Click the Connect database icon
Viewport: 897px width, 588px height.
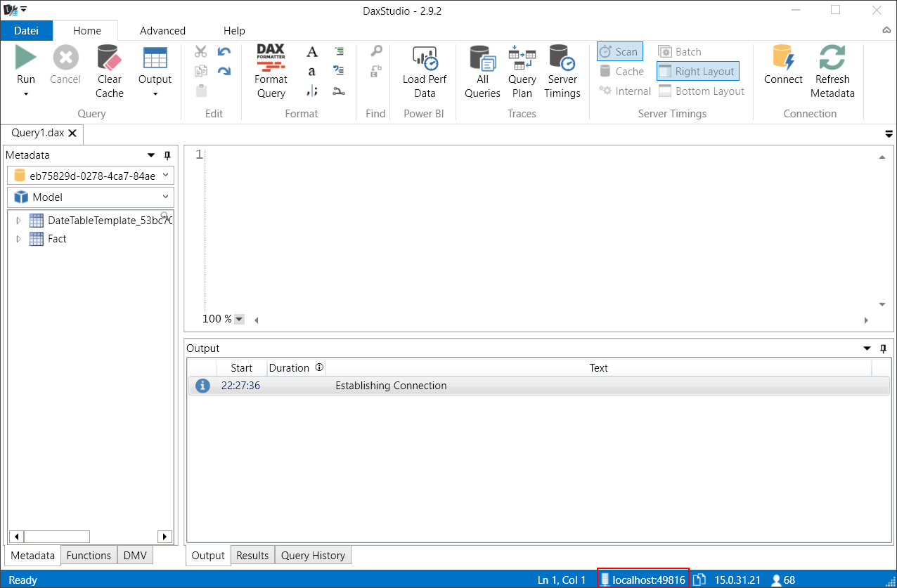(783, 58)
